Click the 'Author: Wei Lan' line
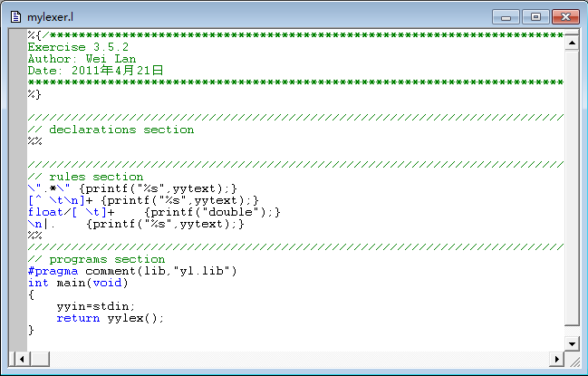Screen dimensions: 588x376 82,59
